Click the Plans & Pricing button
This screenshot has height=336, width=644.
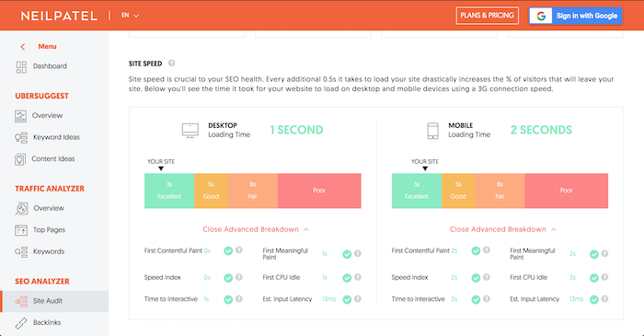(x=487, y=16)
